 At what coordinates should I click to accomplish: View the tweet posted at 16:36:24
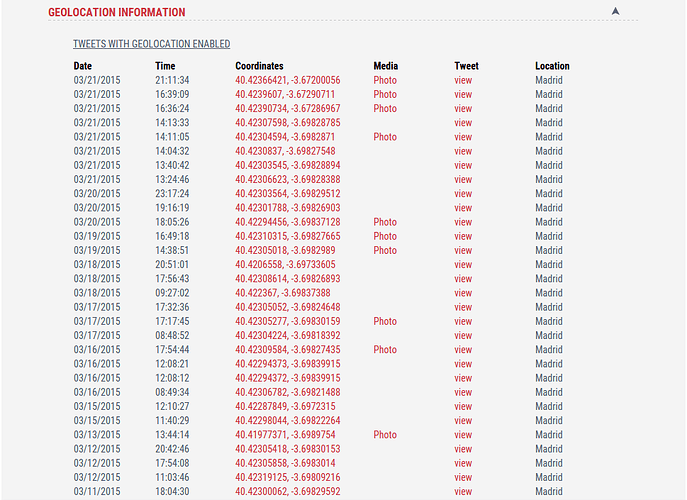(463, 108)
